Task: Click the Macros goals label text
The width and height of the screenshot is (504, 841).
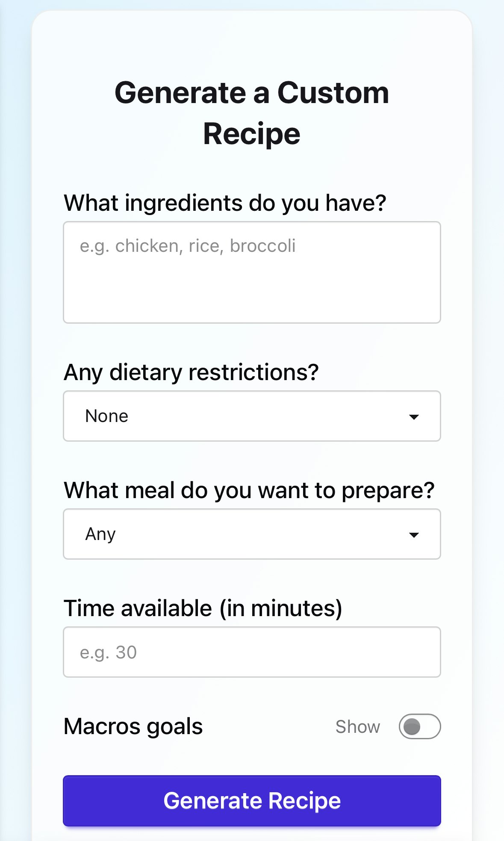Action: coord(133,726)
